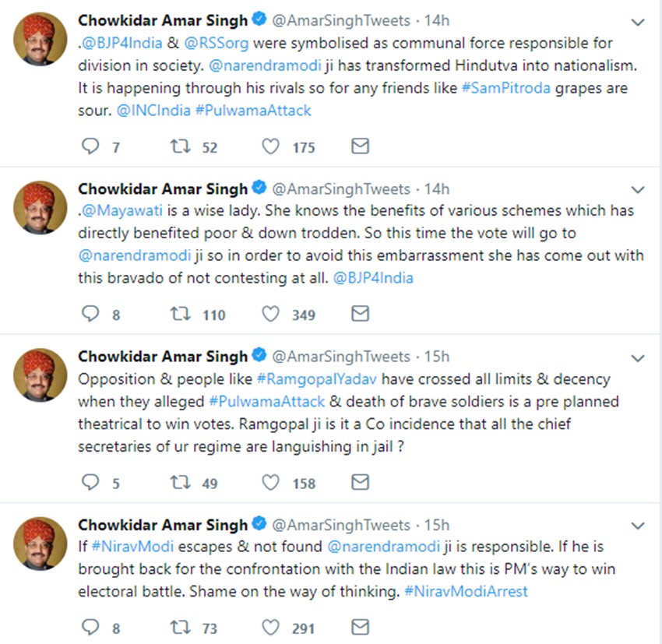Send the RamgopalYadav tweet via direct message
The height and width of the screenshot is (644, 662).
click(x=360, y=483)
